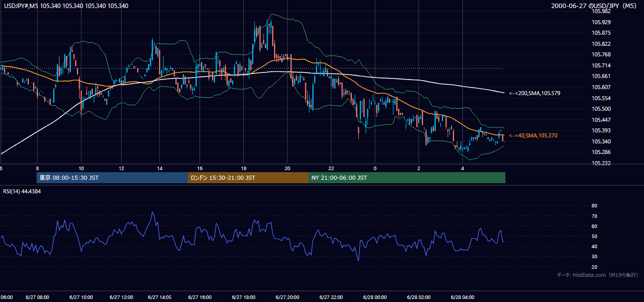
Task: Click the 6/27 10:00 time label
Action: click(x=81, y=297)
